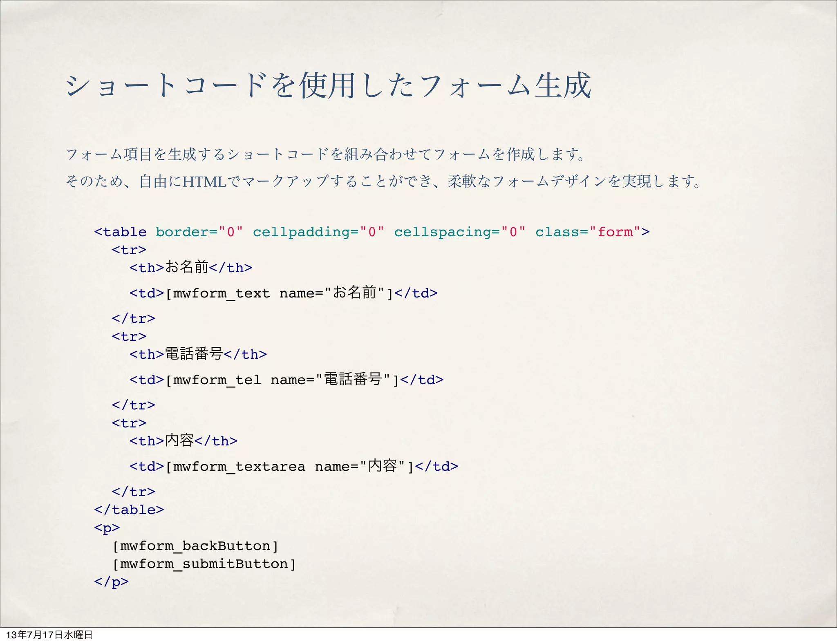
Task: Click the border="0" attribute
Action: (x=199, y=232)
